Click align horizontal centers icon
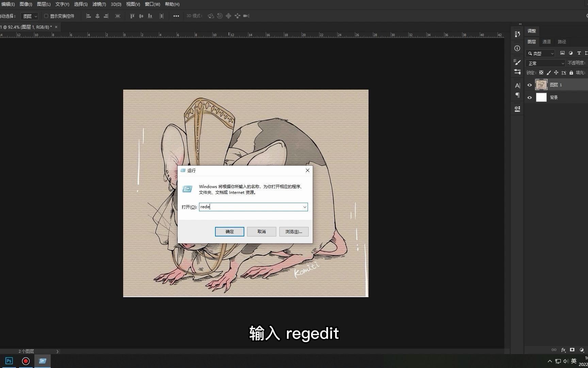This screenshot has height=368, width=588. pyautogui.click(x=97, y=16)
